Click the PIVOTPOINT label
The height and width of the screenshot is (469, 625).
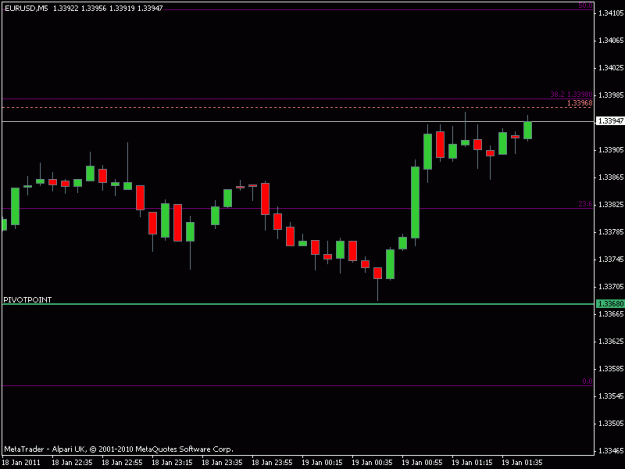tap(28, 300)
